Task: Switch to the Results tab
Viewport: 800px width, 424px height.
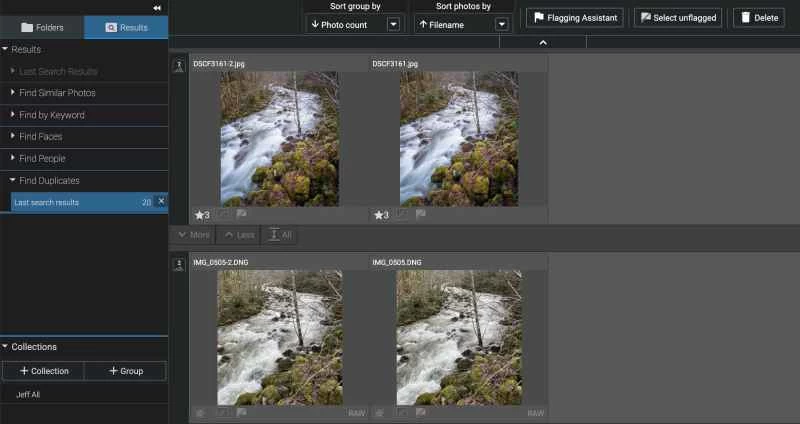Action: point(126,27)
